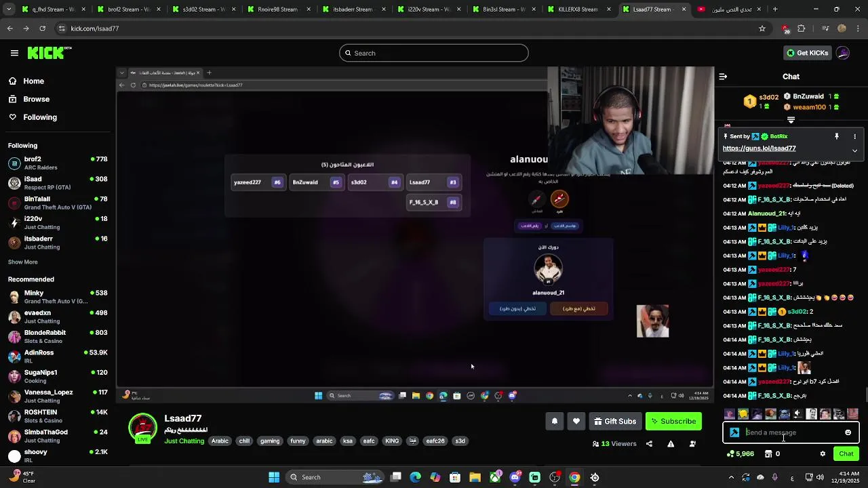The image size is (868, 488).
Task: Click the eafc26 tag
Action: coord(435,441)
